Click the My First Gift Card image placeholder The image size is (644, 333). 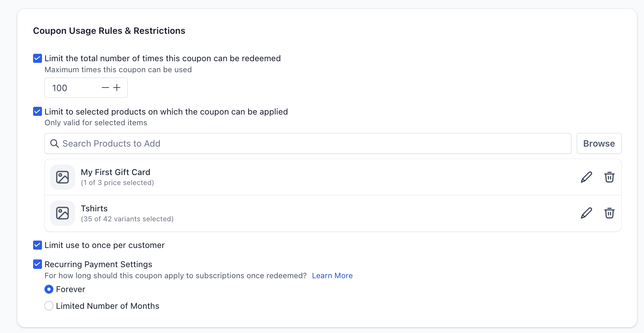click(x=63, y=177)
